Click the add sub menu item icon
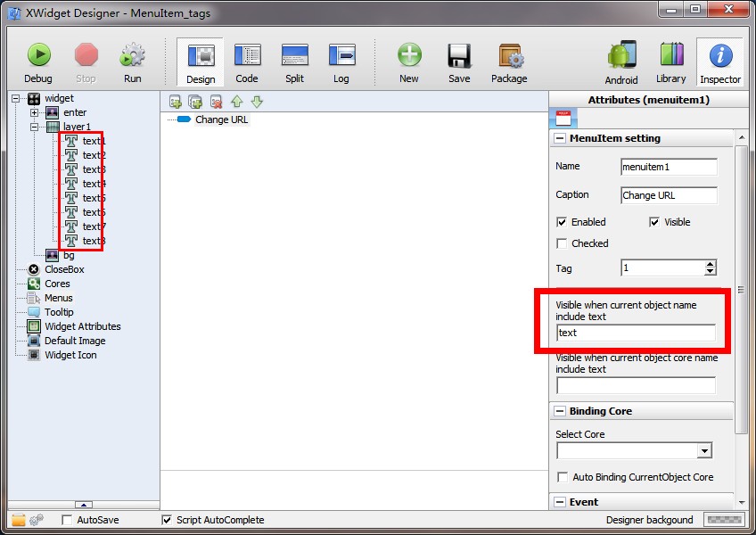 [x=195, y=102]
